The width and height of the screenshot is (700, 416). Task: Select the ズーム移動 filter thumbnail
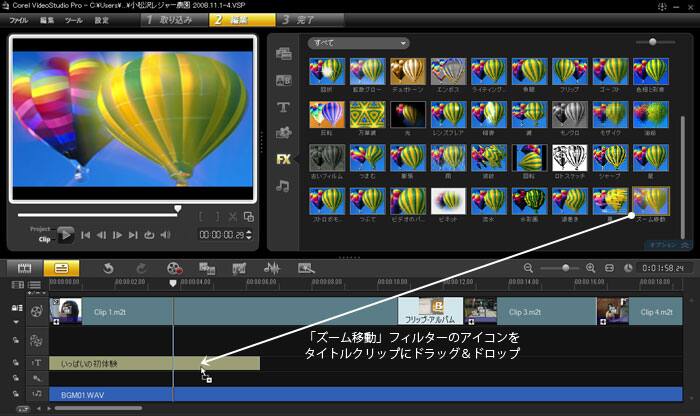[651, 201]
